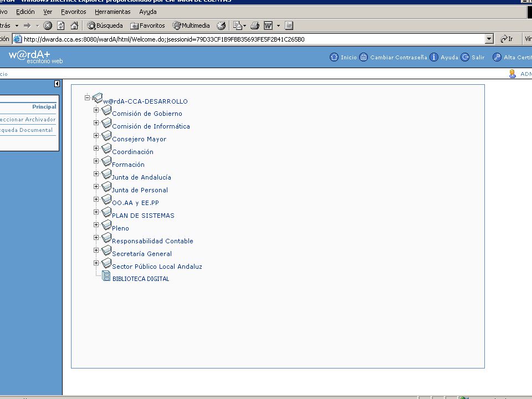The width and height of the screenshot is (532, 399).
Task: Click the Stop toolbar icon
Action: (x=48, y=25)
